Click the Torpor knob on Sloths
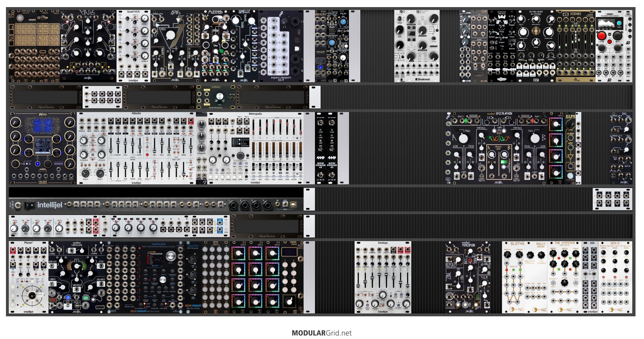Image resolution: width=644 pixels, height=339 pixels. click(x=519, y=254)
